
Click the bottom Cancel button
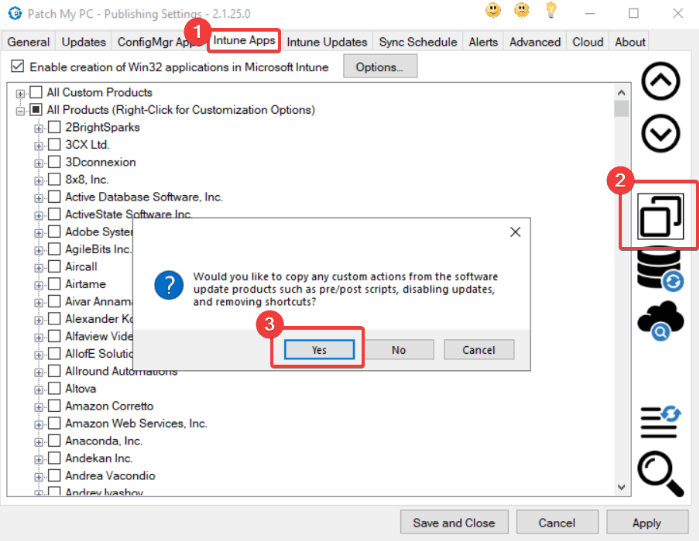557,522
